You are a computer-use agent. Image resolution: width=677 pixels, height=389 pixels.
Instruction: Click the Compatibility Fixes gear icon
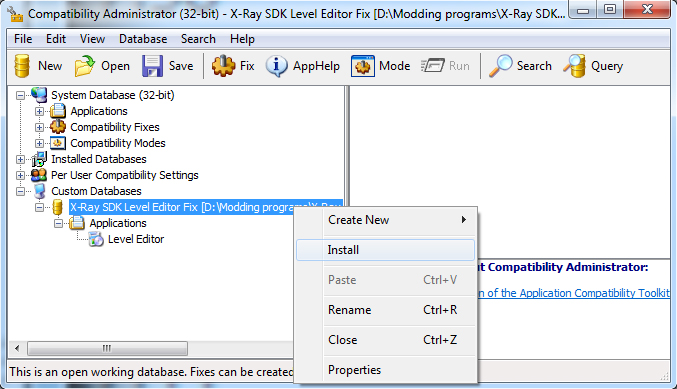[x=58, y=127]
